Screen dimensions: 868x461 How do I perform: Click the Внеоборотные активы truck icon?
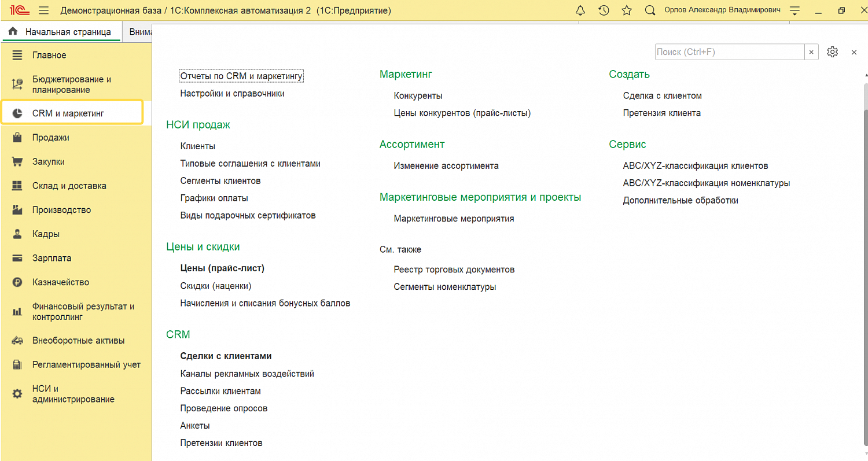coord(17,341)
